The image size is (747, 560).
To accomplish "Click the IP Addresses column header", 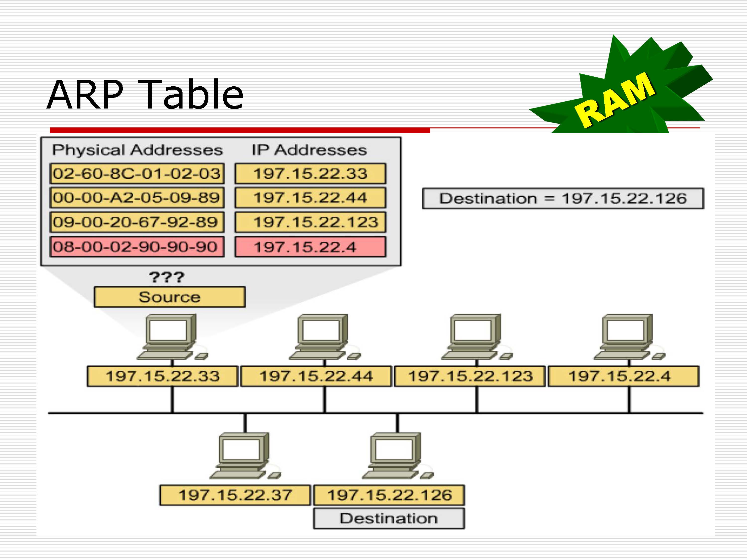I will pyautogui.click(x=309, y=150).
